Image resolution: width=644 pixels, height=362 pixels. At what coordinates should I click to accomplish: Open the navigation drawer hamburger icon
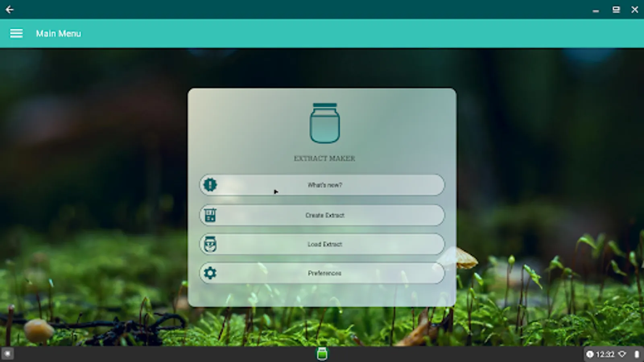click(x=16, y=33)
